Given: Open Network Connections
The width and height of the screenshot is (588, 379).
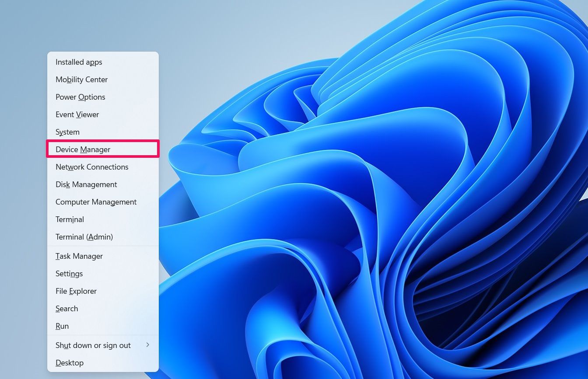Looking at the screenshot, I should (92, 167).
